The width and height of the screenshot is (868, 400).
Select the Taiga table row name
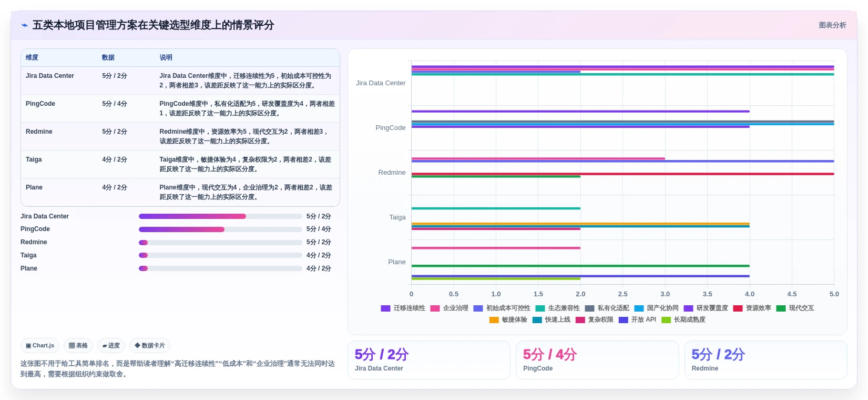(x=34, y=159)
